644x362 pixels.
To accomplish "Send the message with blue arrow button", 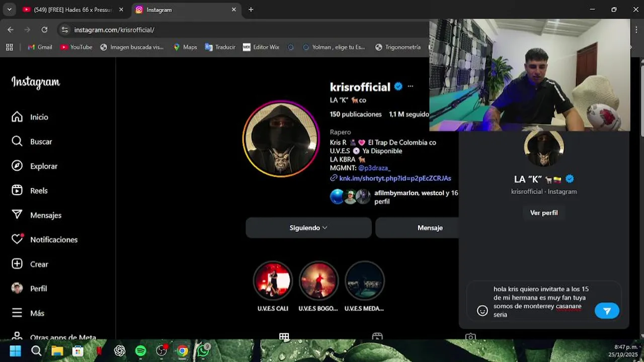I will (607, 311).
